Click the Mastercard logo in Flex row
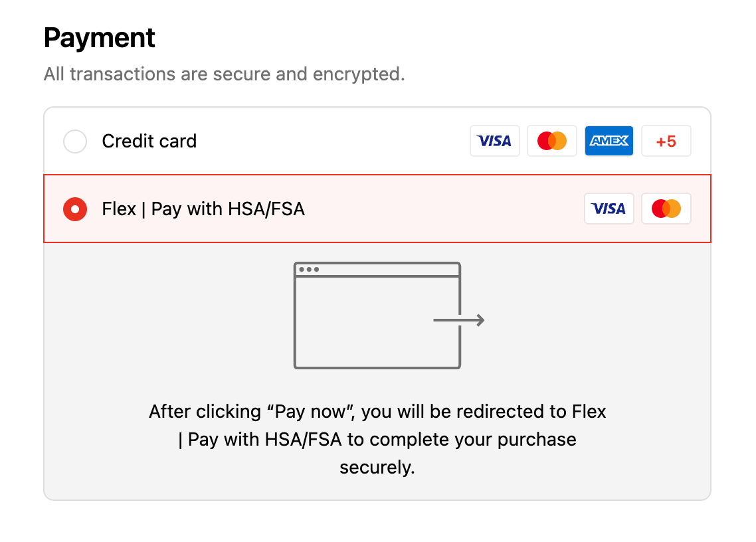Viewport: 756px width, 542px height. pyautogui.click(x=666, y=209)
